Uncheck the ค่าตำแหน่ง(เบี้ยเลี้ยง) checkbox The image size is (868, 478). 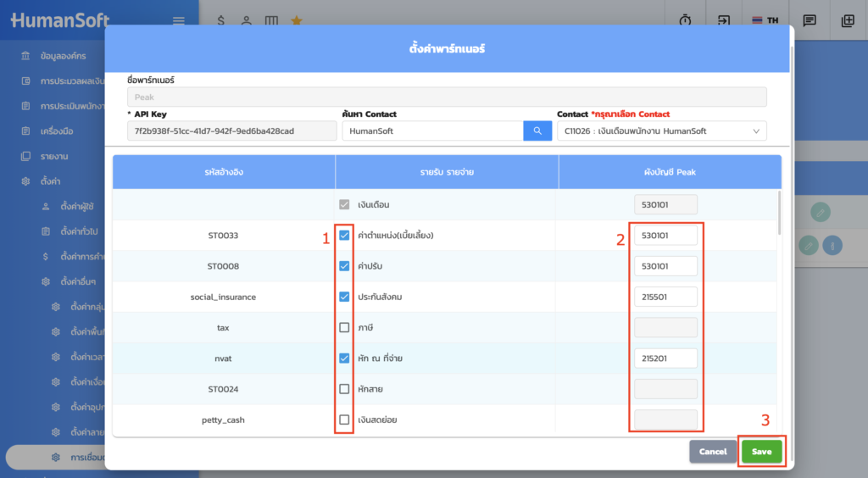(344, 236)
